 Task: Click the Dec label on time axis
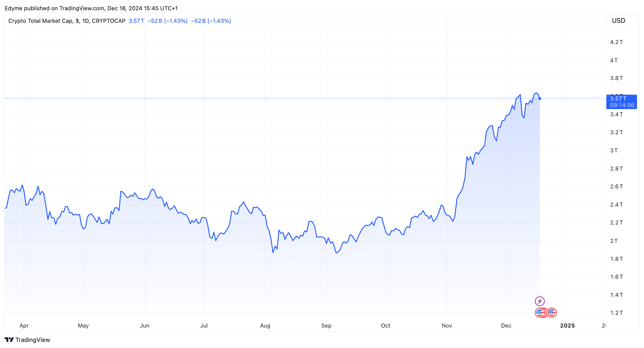506,325
